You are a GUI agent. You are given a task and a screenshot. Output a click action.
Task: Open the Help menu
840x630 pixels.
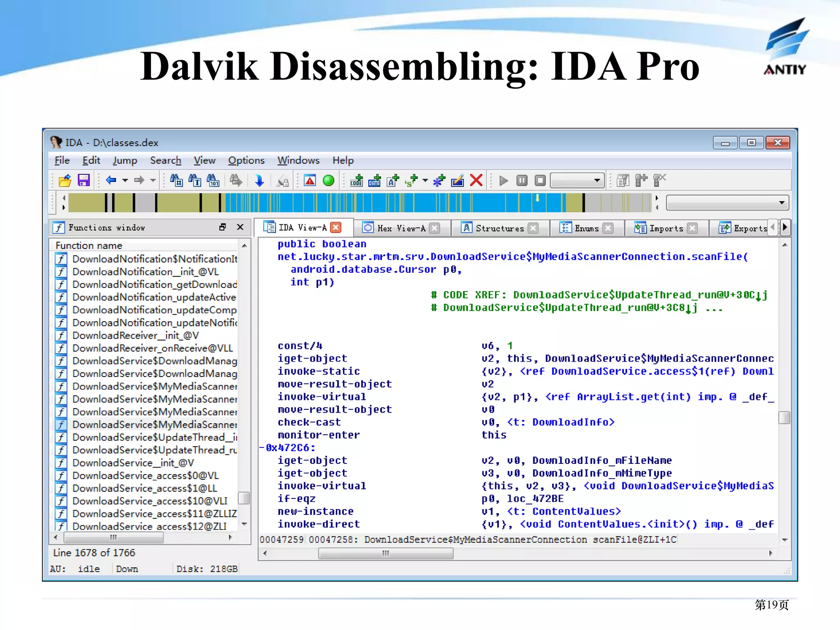[x=343, y=160]
